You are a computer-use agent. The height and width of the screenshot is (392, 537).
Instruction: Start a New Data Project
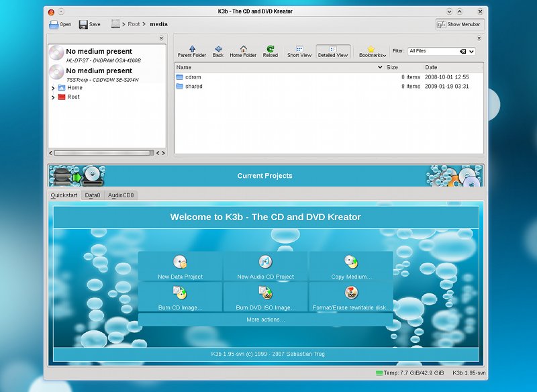[x=180, y=266]
